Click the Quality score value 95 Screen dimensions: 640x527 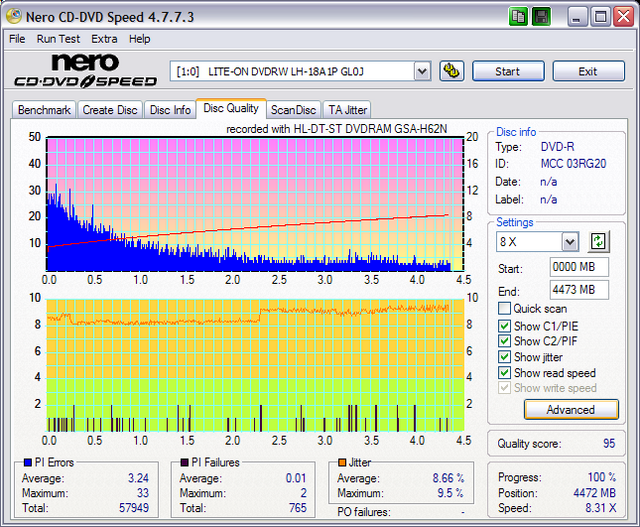[609, 443]
